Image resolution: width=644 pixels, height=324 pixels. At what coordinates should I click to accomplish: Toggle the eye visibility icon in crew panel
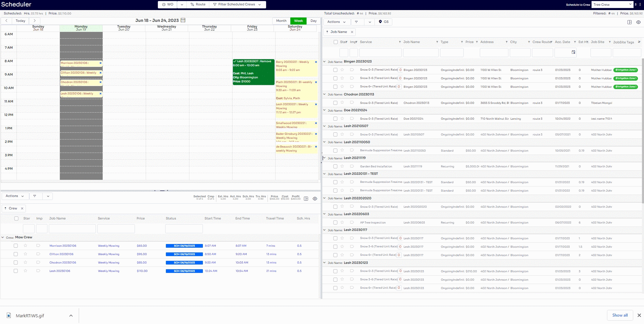pyautogui.click(x=315, y=199)
